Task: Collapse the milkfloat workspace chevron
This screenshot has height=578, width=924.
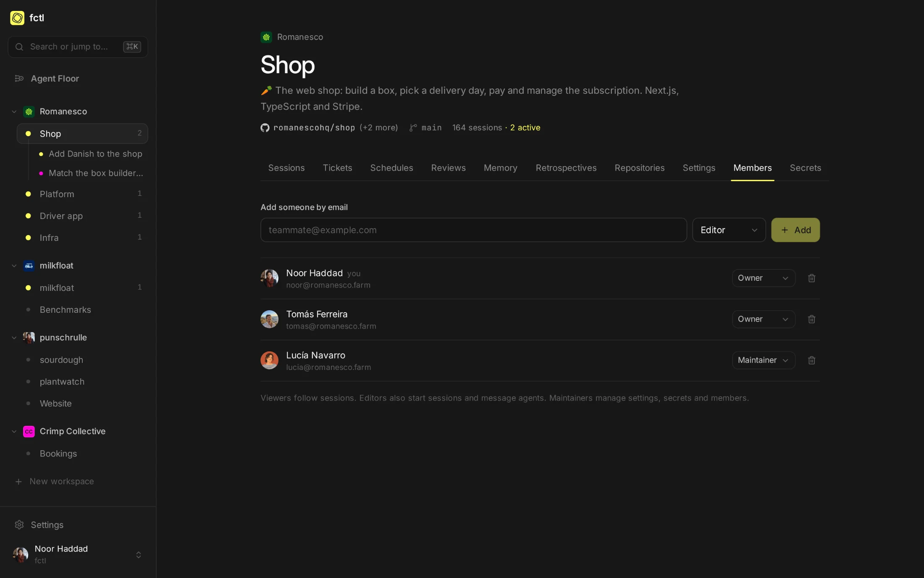Action: coord(14,266)
